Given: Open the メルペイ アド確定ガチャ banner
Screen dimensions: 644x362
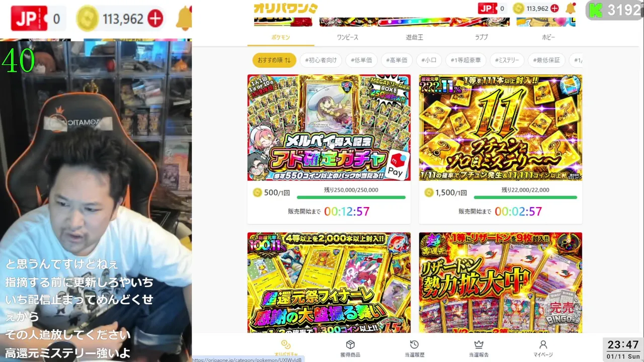Looking at the screenshot, I should [329, 128].
